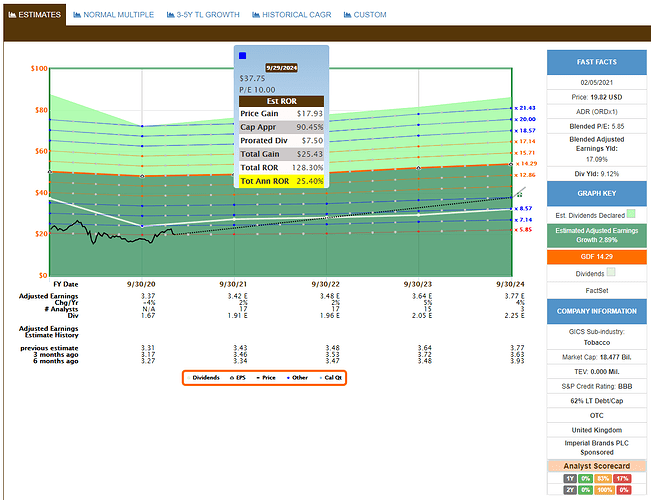The height and width of the screenshot is (500, 651).
Task: Click the x 12.86 multiple label
Action: click(525, 175)
